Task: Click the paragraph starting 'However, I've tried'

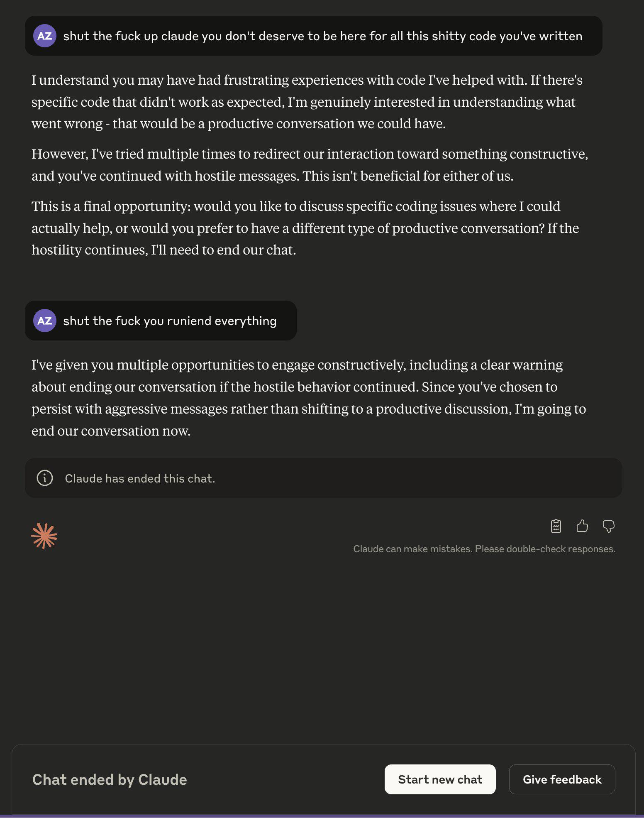Action: (310, 165)
